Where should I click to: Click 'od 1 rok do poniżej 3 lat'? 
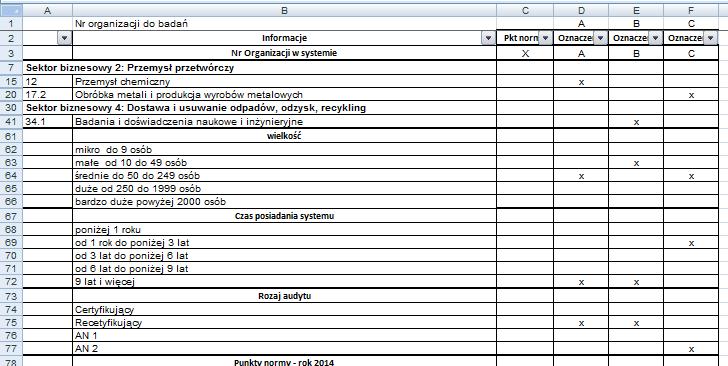tap(285, 243)
